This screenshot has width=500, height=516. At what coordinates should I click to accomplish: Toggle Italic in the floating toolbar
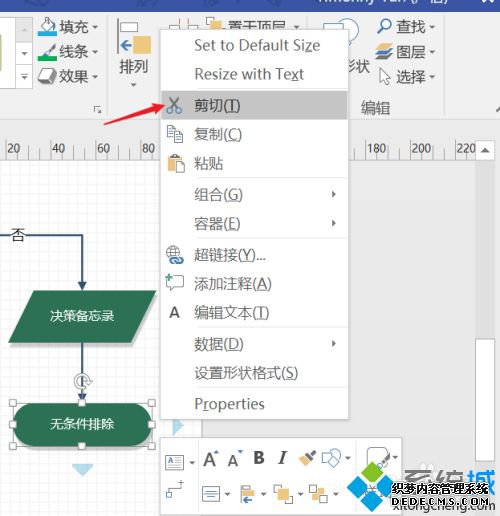point(282,458)
